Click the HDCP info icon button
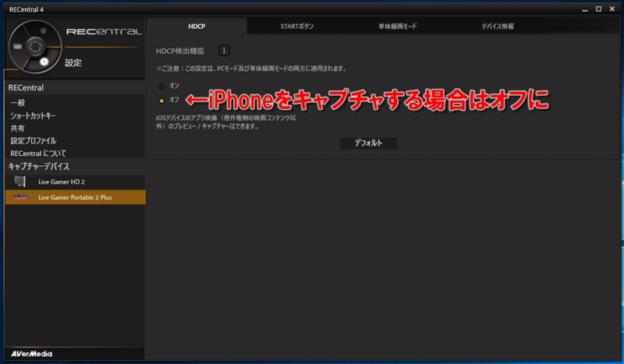Image resolution: width=624 pixels, height=364 pixels. tap(224, 51)
